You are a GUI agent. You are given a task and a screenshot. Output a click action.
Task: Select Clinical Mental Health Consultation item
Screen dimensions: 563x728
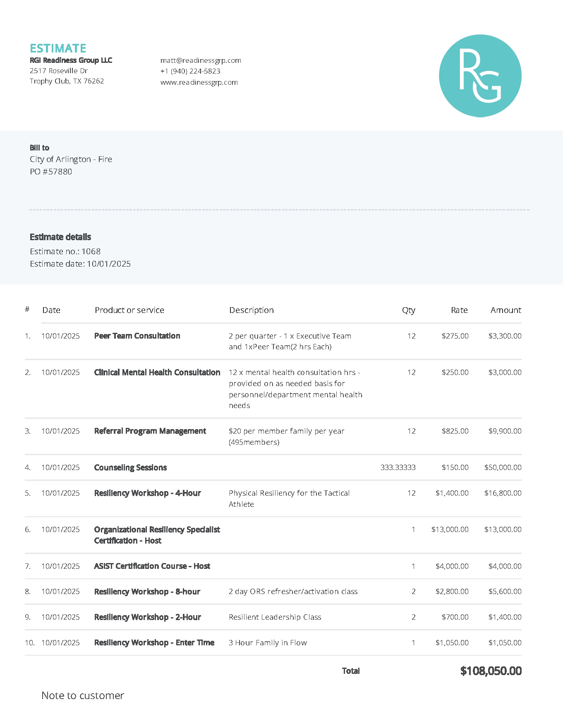coord(157,372)
